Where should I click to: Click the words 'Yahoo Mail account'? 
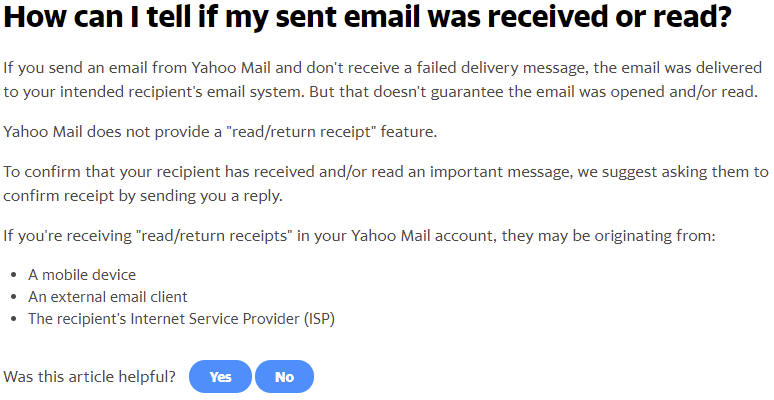pos(422,236)
